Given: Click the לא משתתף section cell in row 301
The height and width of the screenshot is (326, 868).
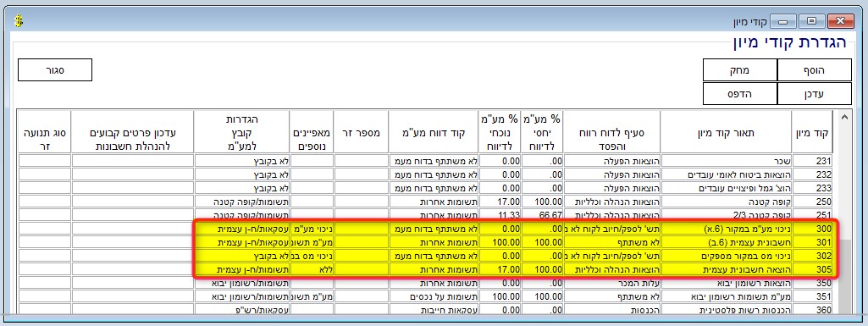Looking at the screenshot, I should click(x=612, y=242).
